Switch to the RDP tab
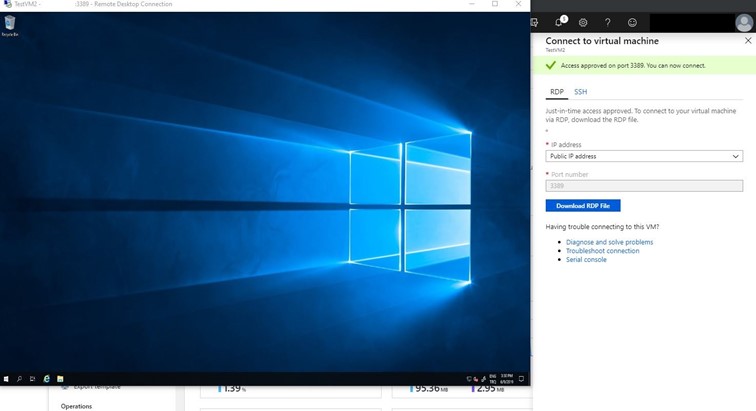This screenshot has width=756, height=411. 557,92
